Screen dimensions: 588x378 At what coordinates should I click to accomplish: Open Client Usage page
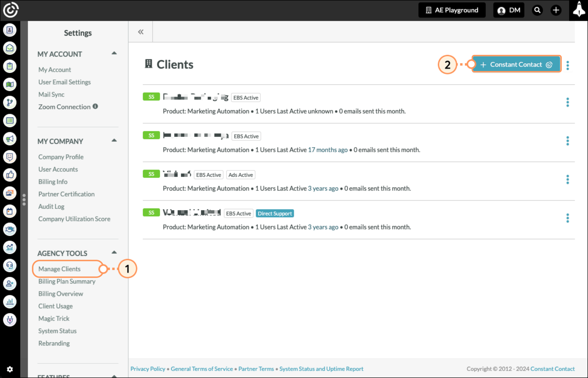tap(56, 306)
